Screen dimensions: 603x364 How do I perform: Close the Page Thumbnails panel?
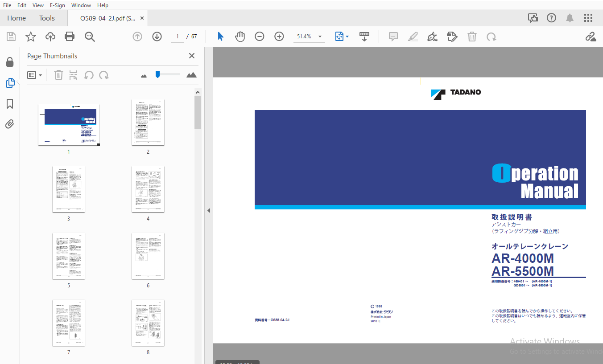(192, 56)
